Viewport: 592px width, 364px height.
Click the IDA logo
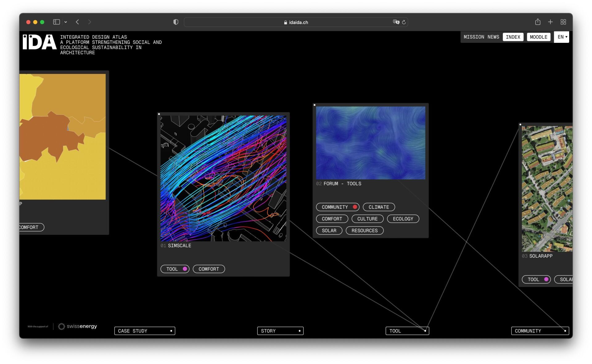tap(39, 42)
